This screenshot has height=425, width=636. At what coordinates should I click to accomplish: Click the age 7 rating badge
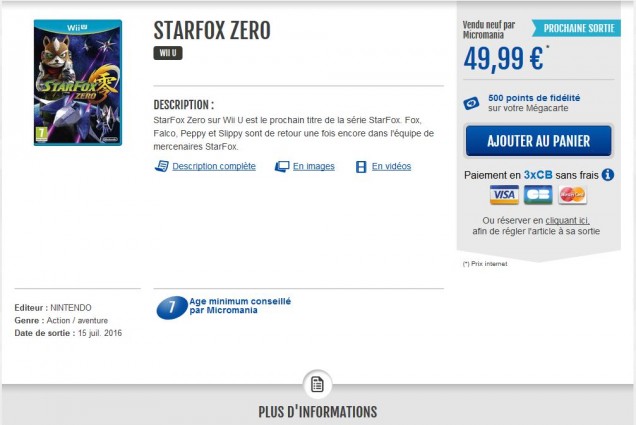[171, 307]
